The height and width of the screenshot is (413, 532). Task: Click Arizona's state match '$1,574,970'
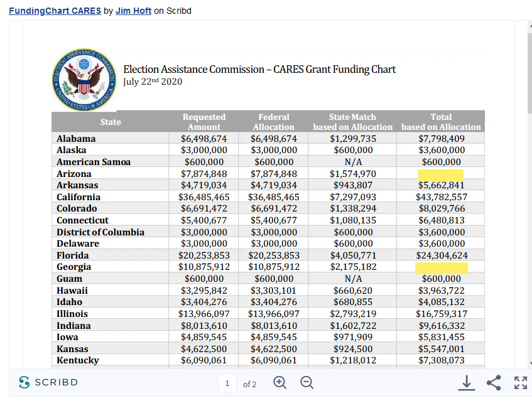(x=353, y=174)
